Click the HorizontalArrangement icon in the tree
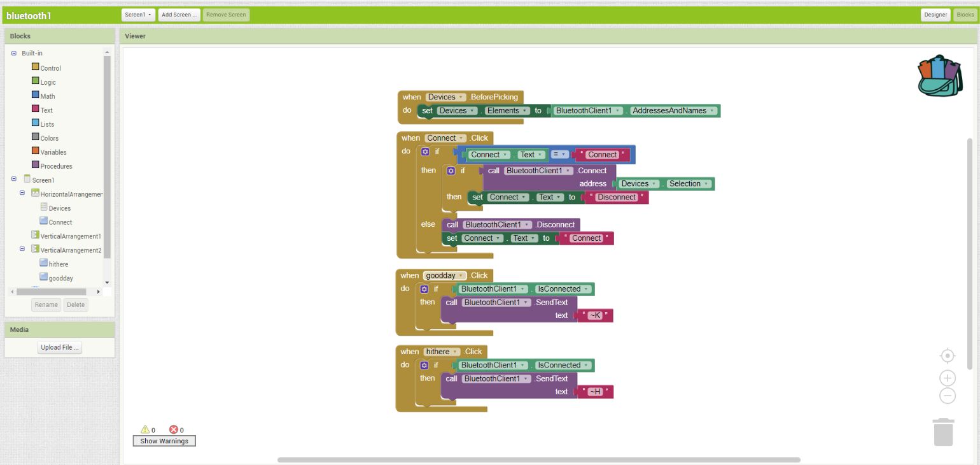This screenshot has height=465, width=980. tap(35, 194)
